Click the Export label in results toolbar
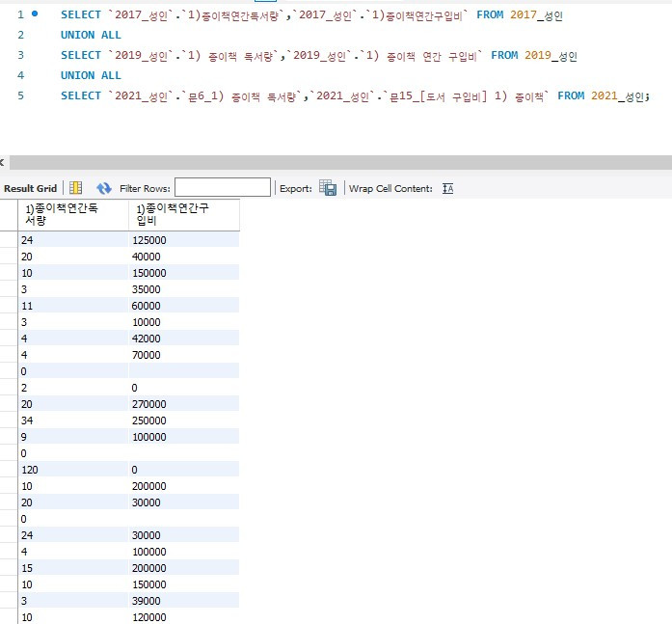 (295, 189)
